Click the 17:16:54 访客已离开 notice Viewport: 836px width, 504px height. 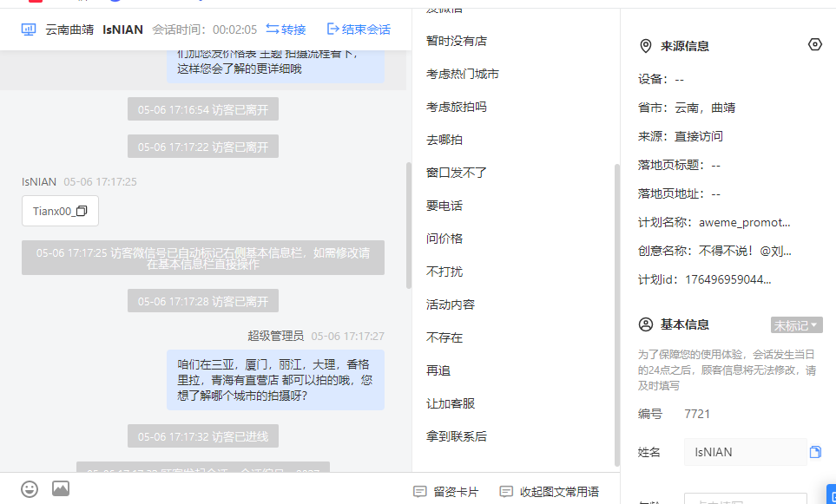[203, 109]
